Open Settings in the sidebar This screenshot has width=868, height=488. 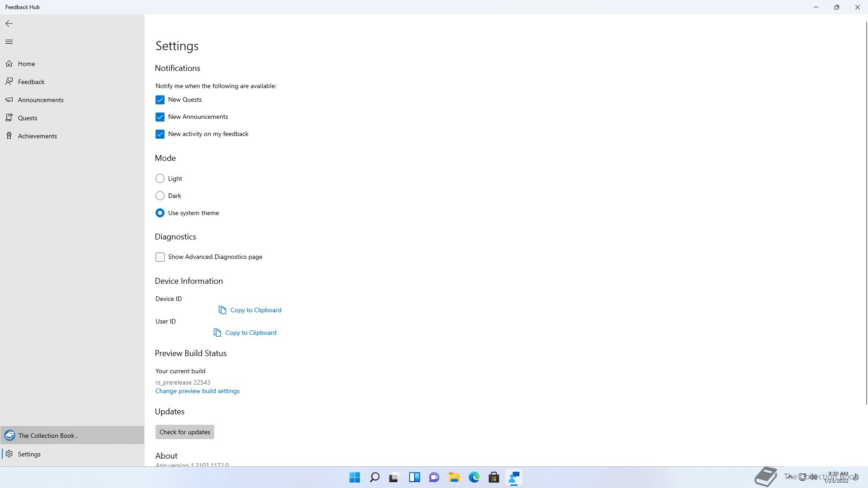tap(72, 454)
